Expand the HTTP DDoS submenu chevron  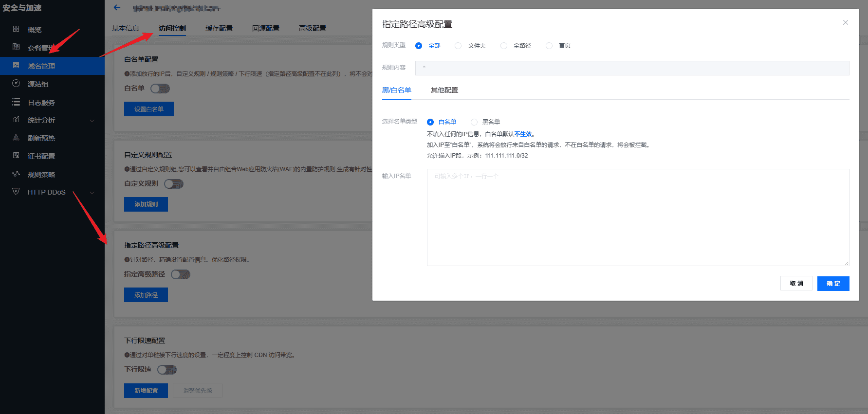[x=92, y=193]
